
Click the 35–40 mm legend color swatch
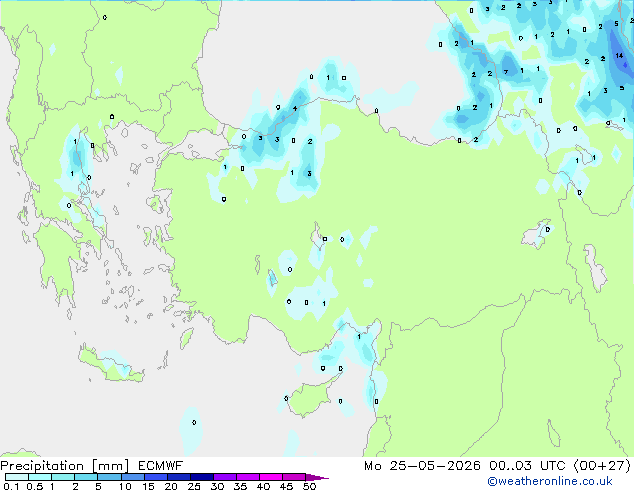[x=248, y=477]
